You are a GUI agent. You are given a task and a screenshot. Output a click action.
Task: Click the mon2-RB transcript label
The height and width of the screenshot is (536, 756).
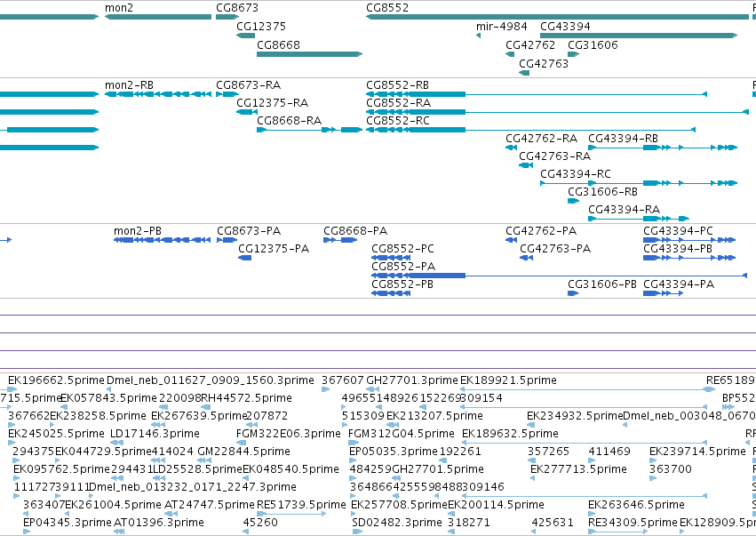129,85
